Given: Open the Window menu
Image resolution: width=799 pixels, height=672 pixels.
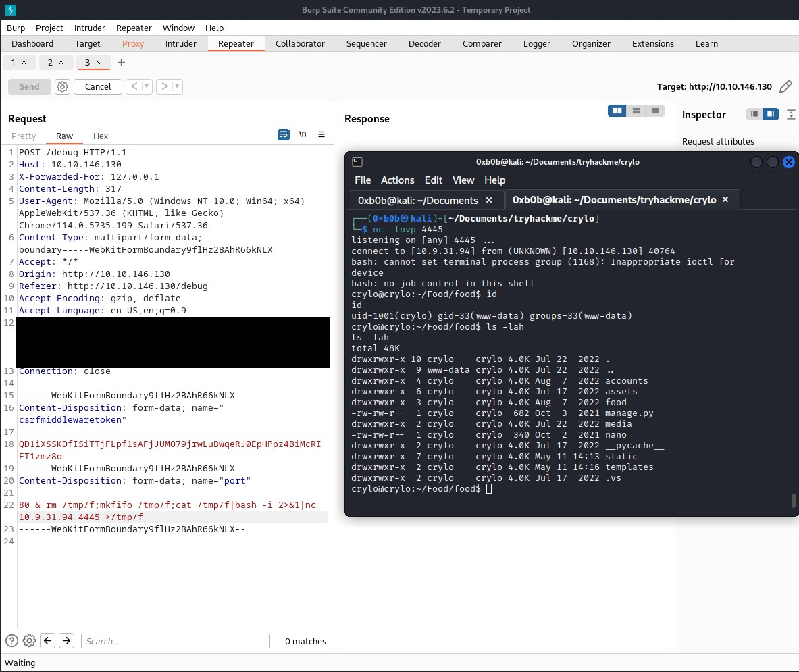Looking at the screenshot, I should (x=178, y=28).
